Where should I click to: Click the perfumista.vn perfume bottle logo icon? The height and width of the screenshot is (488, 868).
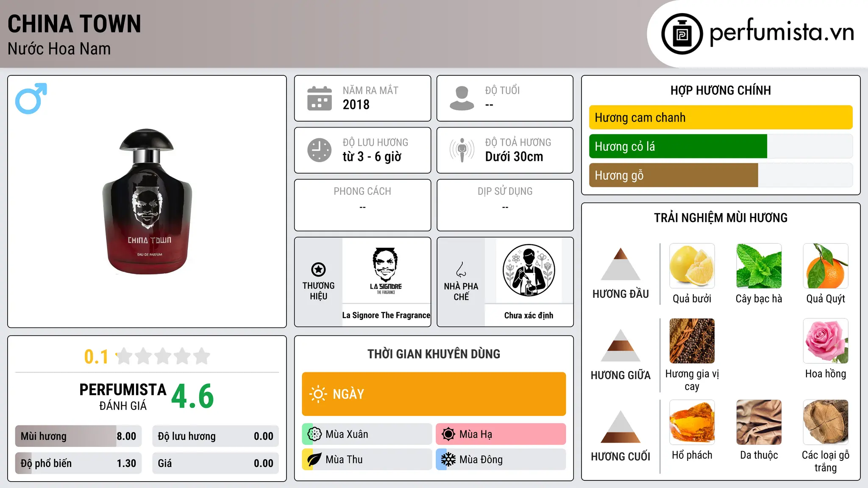[x=682, y=34]
